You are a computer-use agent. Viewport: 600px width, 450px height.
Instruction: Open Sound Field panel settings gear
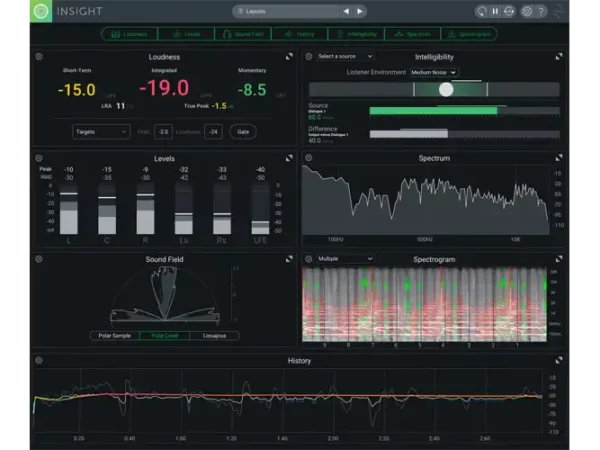(x=39, y=259)
